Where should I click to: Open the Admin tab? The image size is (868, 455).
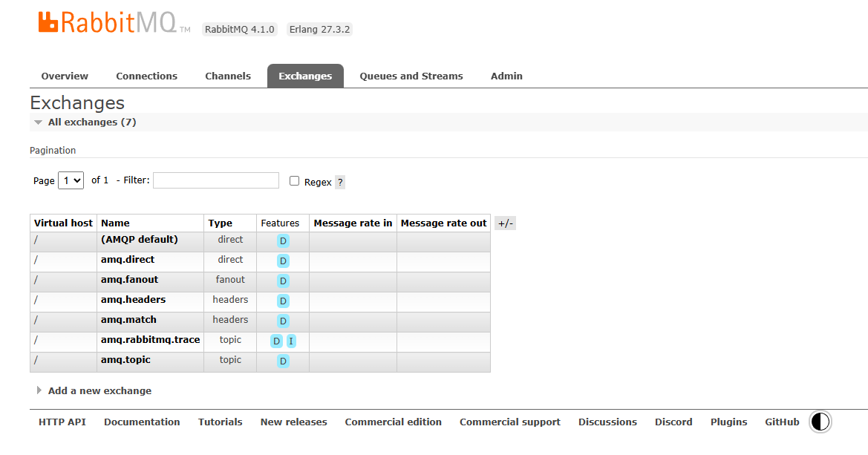(506, 76)
